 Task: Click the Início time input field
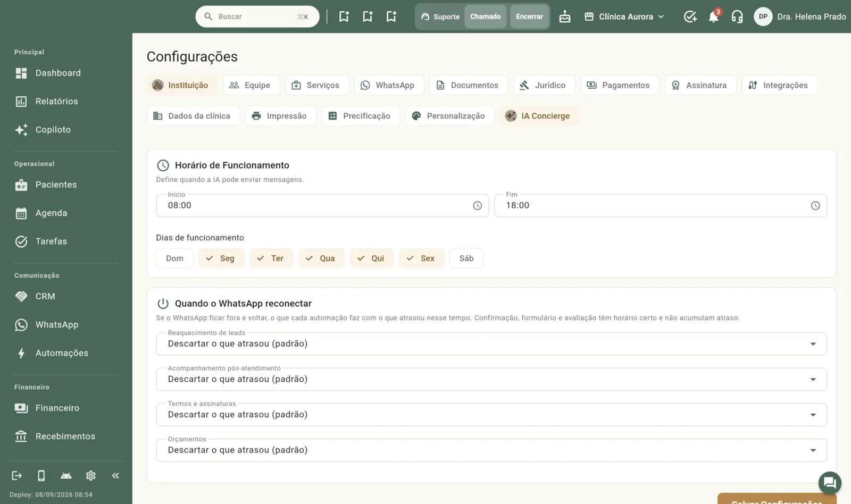coord(322,206)
